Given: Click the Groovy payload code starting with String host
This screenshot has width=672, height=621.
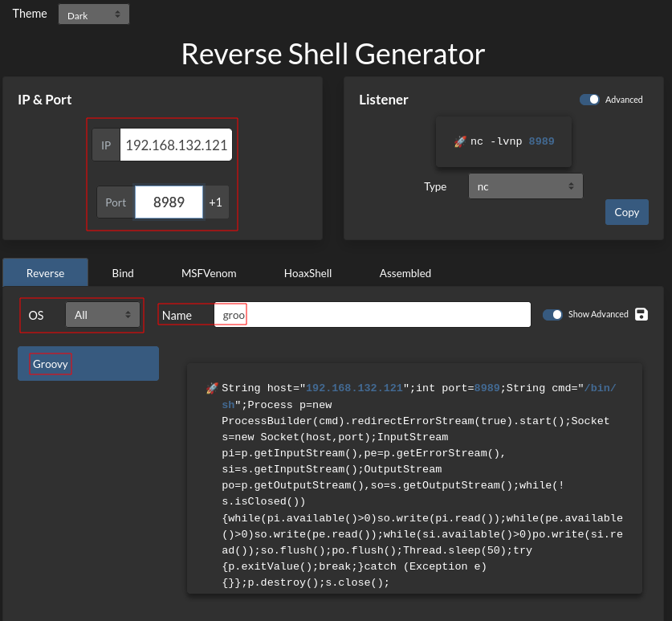Looking at the screenshot, I should pyautogui.click(x=422, y=485).
